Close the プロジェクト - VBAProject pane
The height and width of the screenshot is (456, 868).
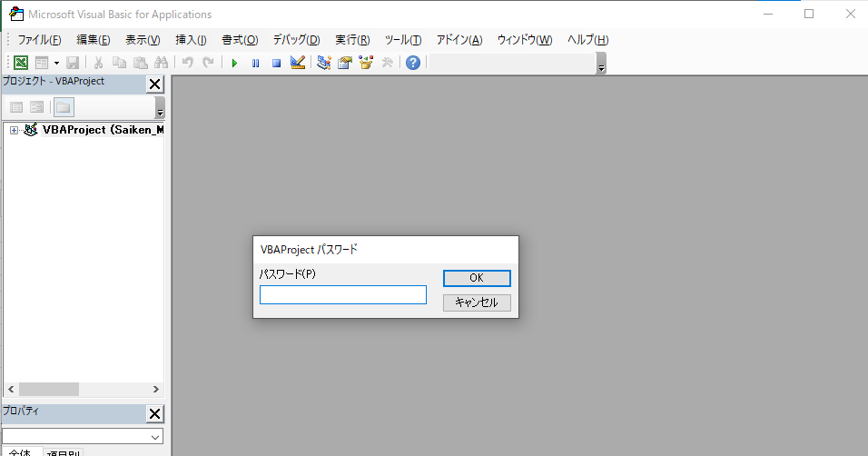click(155, 84)
